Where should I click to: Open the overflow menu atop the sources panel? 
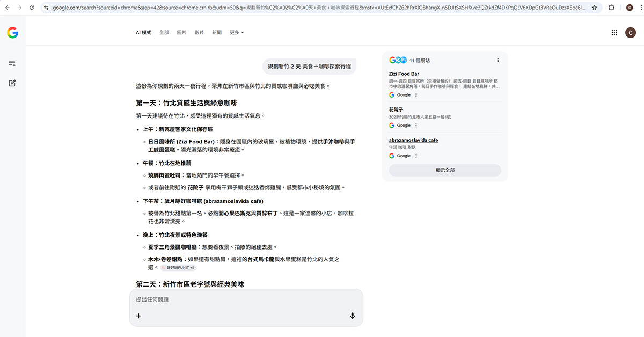point(498,60)
